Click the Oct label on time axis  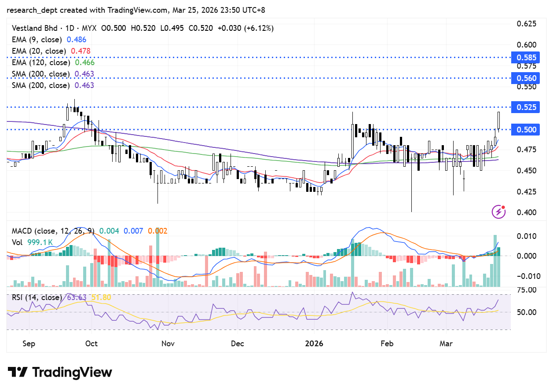coord(92,343)
